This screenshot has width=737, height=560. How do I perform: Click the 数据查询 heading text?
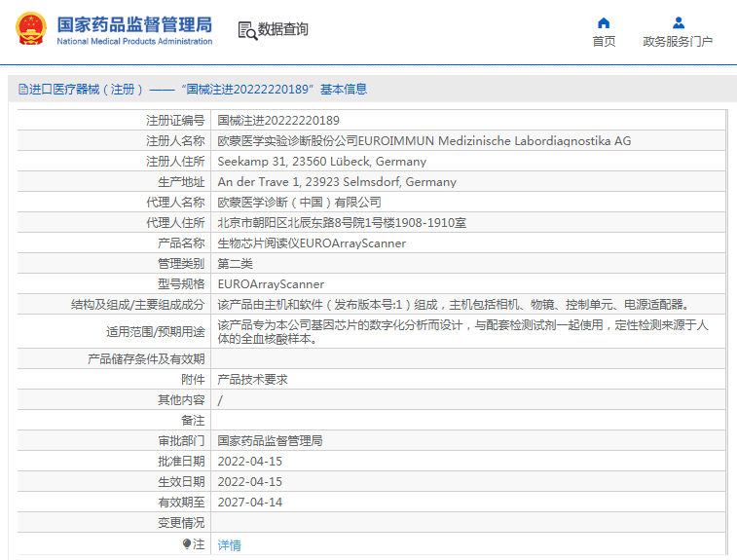(283, 29)
